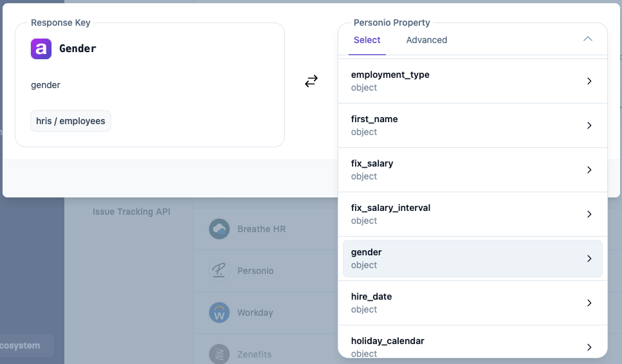Collapse the Personio Property dropdown chevron
Image resolution: width=622 pixels, height=364 pixels.
click(587, 39)
